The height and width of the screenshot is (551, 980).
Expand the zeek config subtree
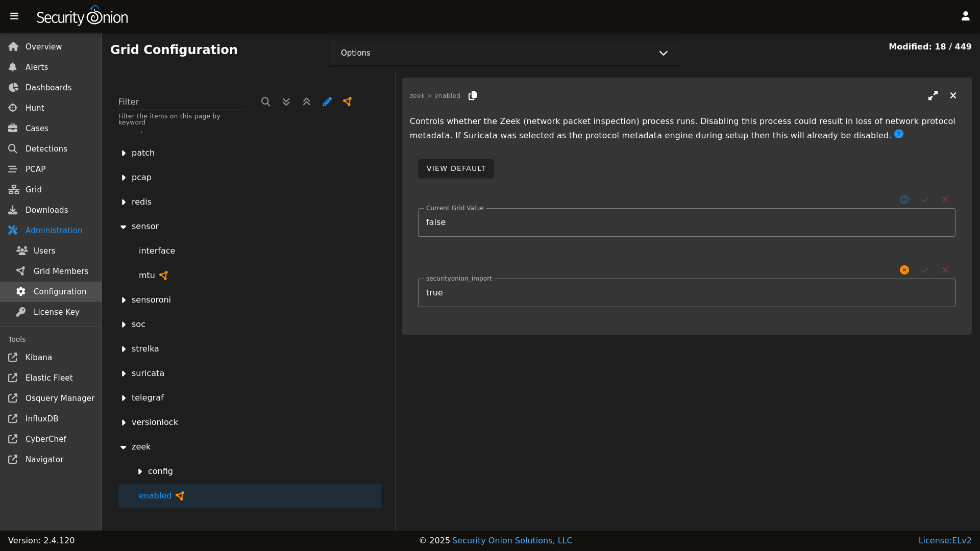pos(140,471)
